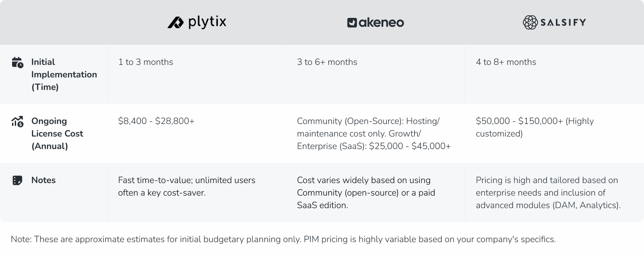Click the footnote starting 'Note: These are approximate'
This screenshot has height=256, width=644.
[283, 239]
